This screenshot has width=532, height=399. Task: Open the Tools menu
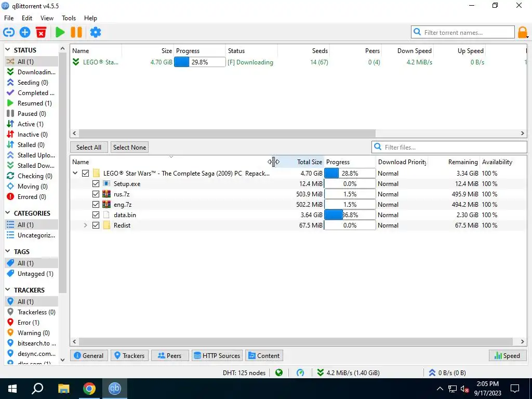[69, 18]
